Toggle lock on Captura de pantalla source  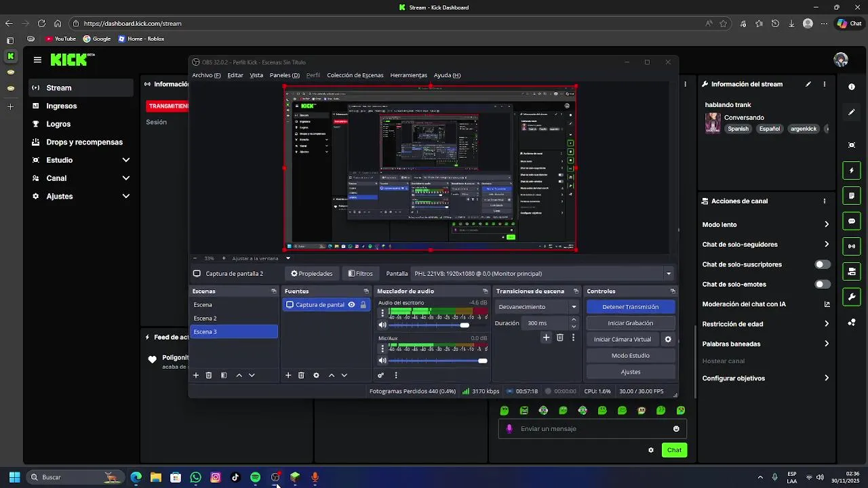tap(363, 305)
